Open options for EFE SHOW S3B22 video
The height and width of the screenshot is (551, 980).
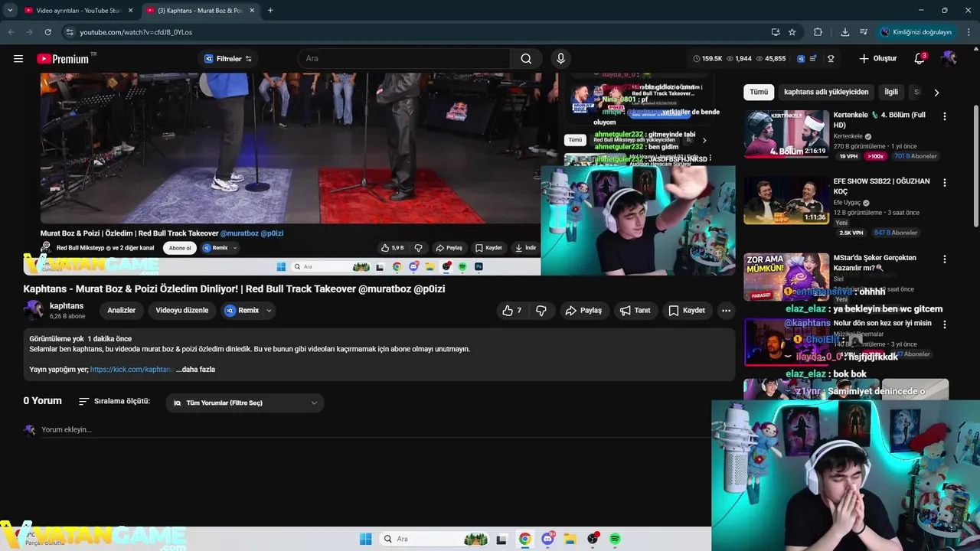pos(944,183)
